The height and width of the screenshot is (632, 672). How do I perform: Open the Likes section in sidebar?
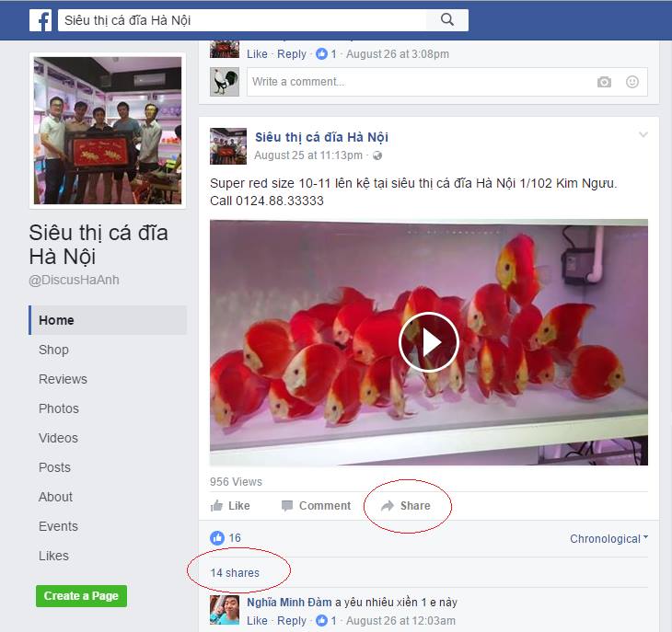coord(53,556)
